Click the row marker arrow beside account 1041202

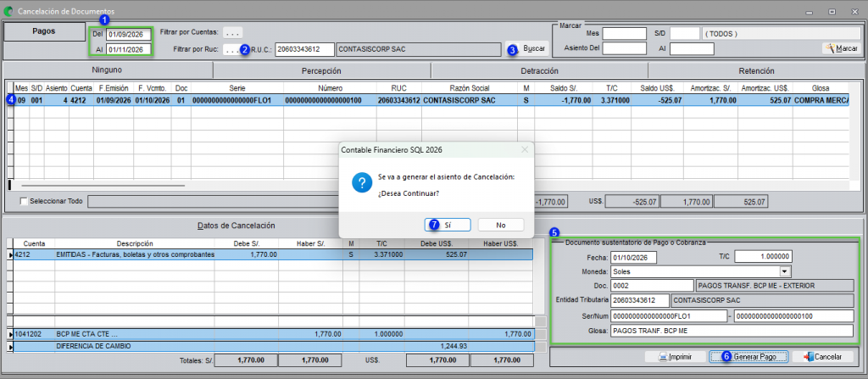(x=10, y=335)
